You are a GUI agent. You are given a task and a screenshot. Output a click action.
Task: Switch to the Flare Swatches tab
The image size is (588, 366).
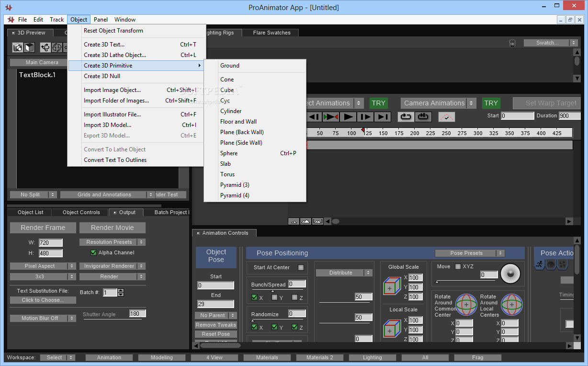(271, 33)
